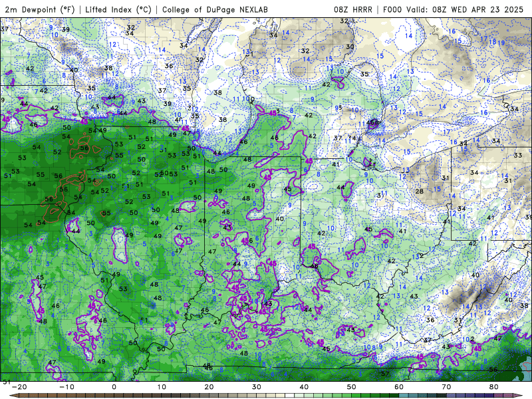Click the '50' color scale tick label
Viewport: 532px width, 399px height.
(352, 387)
